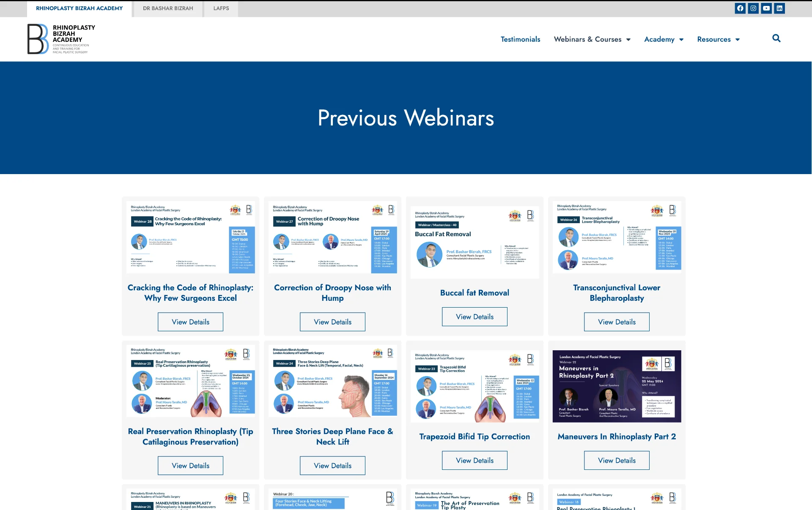Click the title 'Cracking the Code of Rhinoplasty: Why Few Surgeons Excel'
Screen dimensions: 812x510
coord(190,293)
